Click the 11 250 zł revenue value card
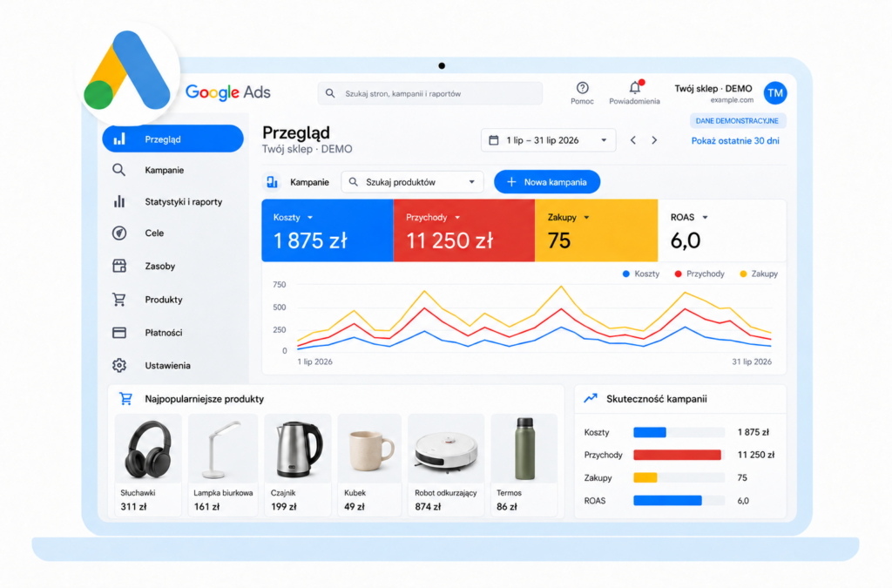This screenshot has height=588, width=892. [x=463, y=230]
